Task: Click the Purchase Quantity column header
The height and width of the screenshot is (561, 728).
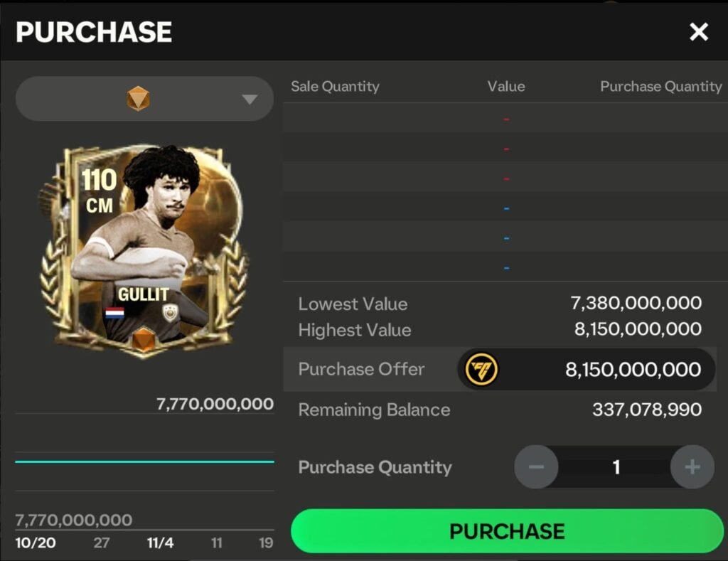Action: click(661, 86)
